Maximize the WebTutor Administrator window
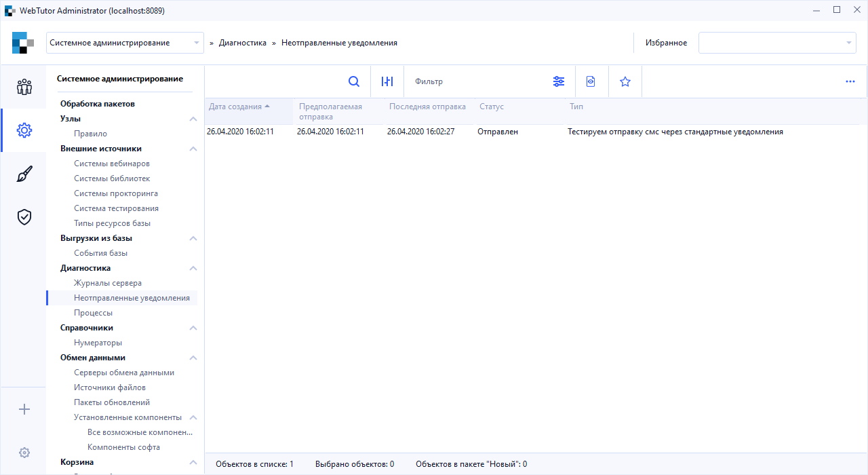 pyautogui.click(x=837, y=9)
